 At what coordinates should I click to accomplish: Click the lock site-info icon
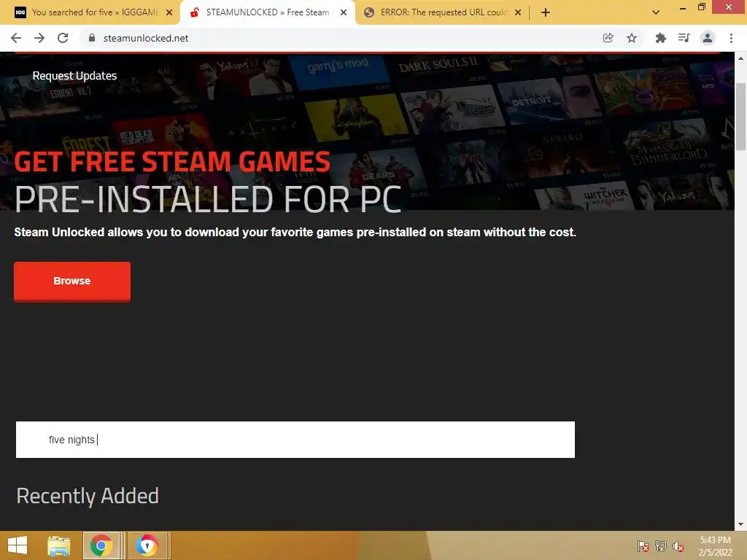92,38
